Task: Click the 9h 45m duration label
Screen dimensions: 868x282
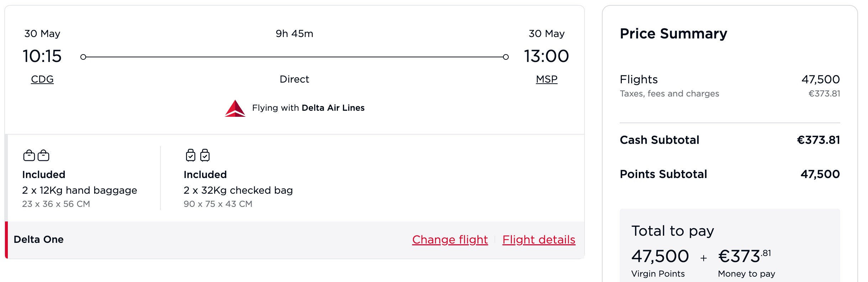Action: (x=295, y=33)
